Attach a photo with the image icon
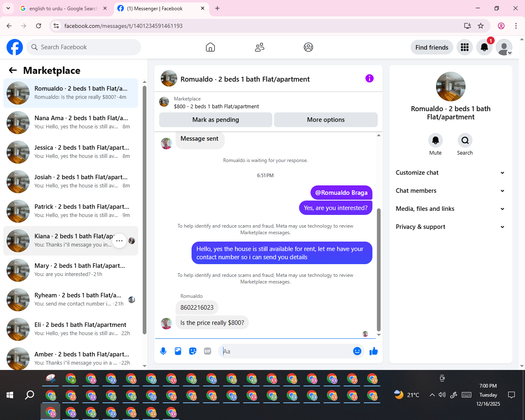 178,351
